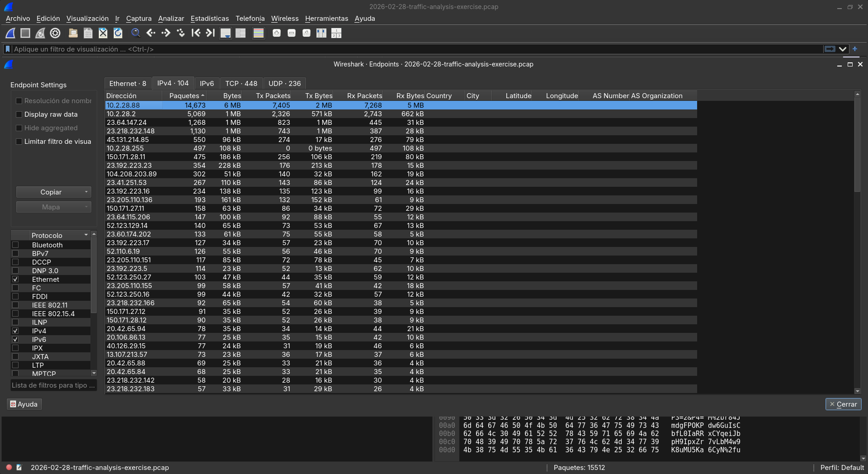Toggle colorize packet list icon

[259, 33]
